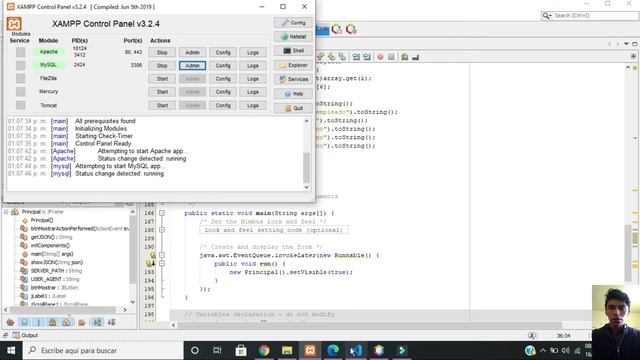Open Apache Config menu

pyautogui.click(x=223, y=52)
